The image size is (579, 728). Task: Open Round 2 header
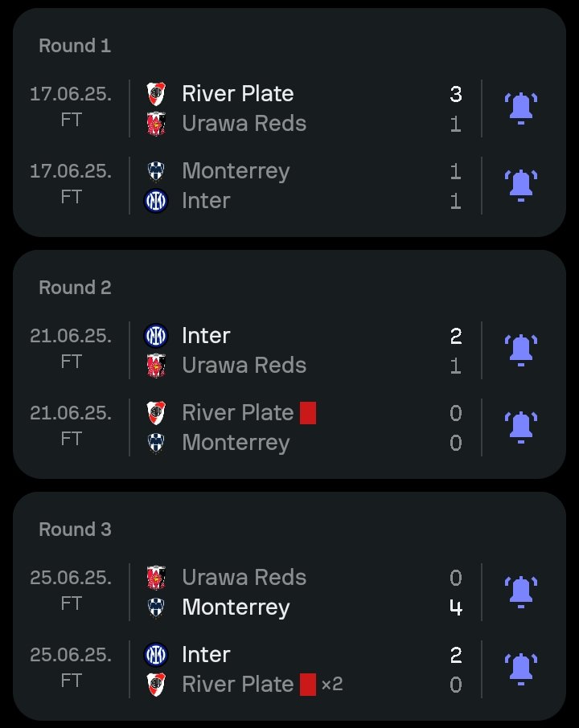point(75,288)
